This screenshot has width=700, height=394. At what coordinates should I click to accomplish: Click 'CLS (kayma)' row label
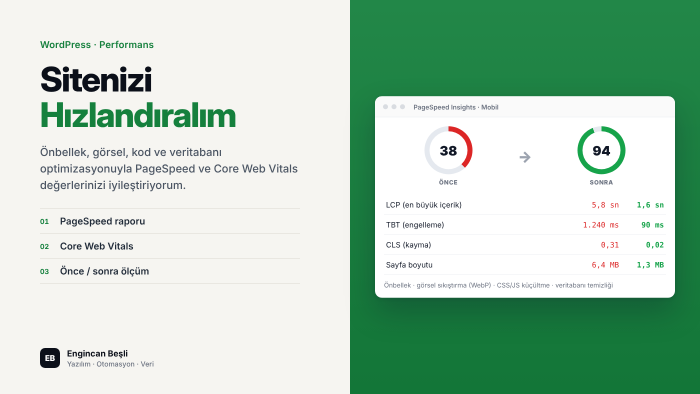pyautogui.click(x=408, y=245)
